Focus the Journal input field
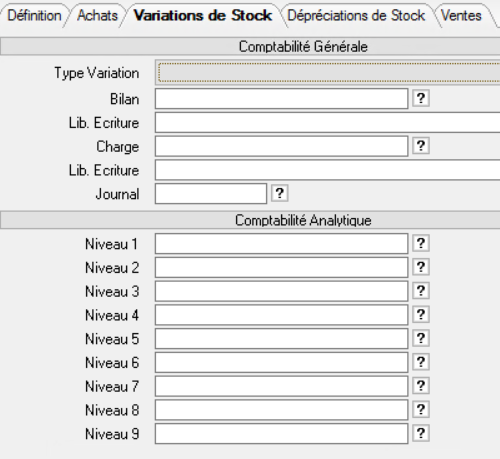Viewport: 500px width, 459px height. pos(211,194)
